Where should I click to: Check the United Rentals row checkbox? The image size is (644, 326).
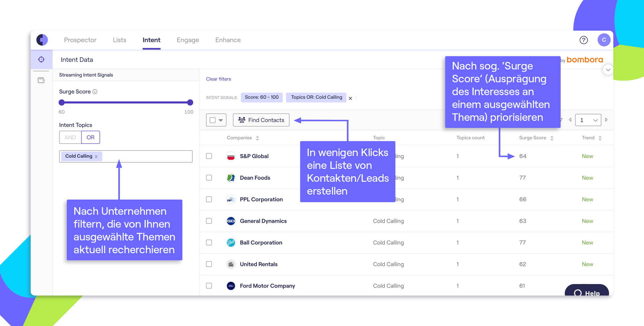pos(209,264)
